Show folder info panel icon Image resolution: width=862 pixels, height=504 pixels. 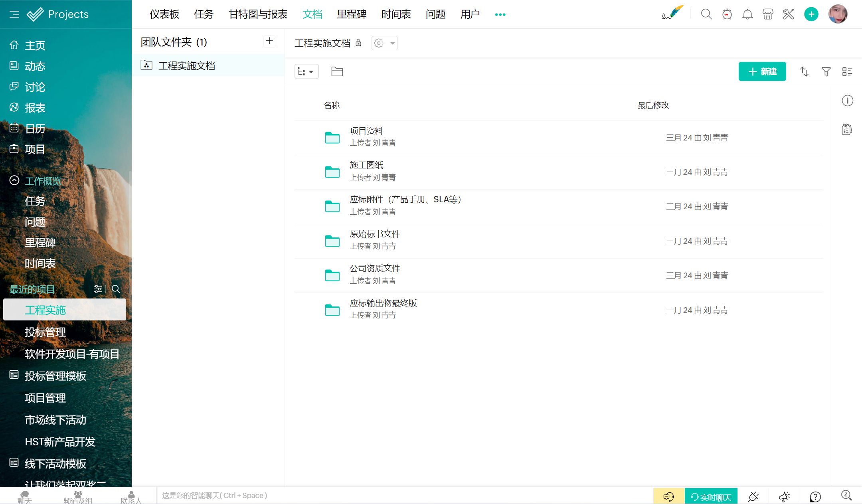tap(847, 101)
